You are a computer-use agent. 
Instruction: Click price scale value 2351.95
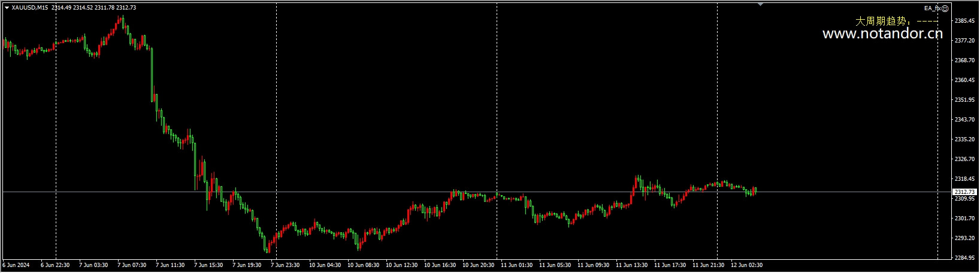coord(965,100)
